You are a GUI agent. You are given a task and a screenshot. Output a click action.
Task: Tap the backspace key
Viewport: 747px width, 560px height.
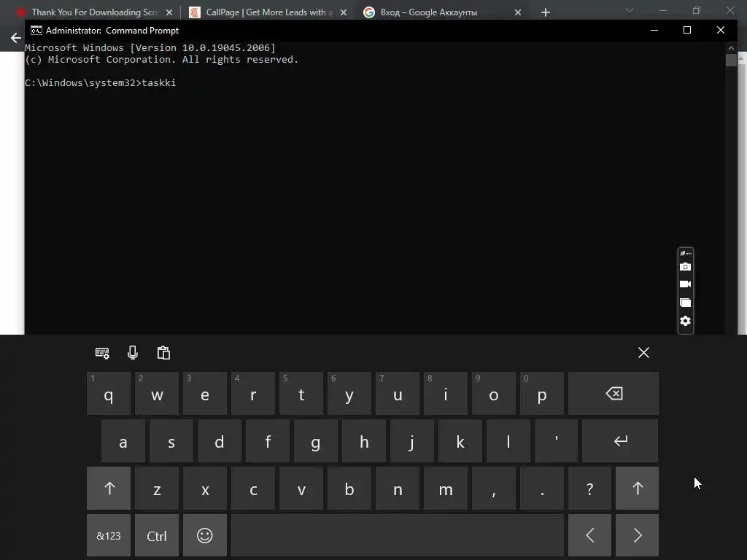(x=614, y=393)
